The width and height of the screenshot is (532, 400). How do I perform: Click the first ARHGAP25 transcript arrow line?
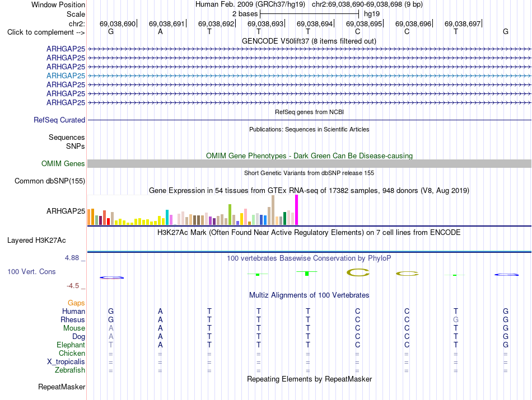[309, 49]
